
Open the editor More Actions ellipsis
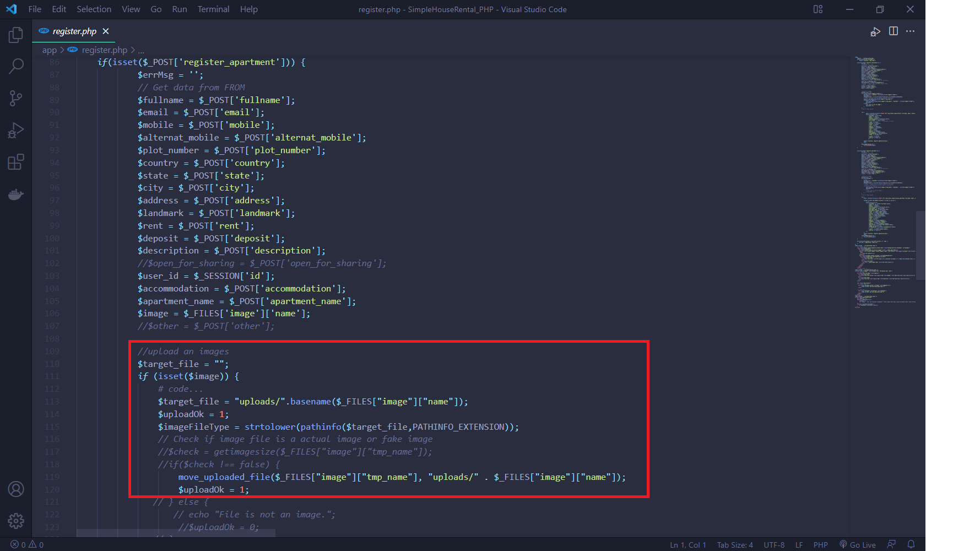(910, 31)
